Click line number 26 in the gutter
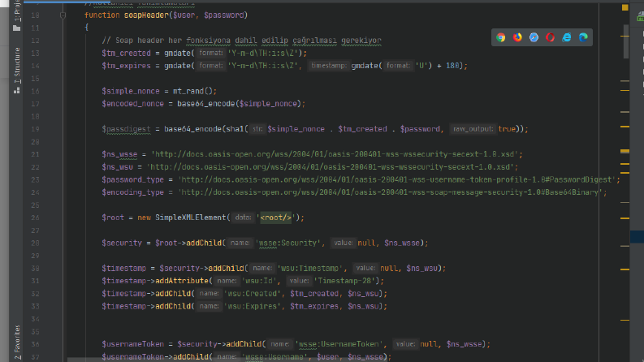644x362 pixels. coord(35,218)
